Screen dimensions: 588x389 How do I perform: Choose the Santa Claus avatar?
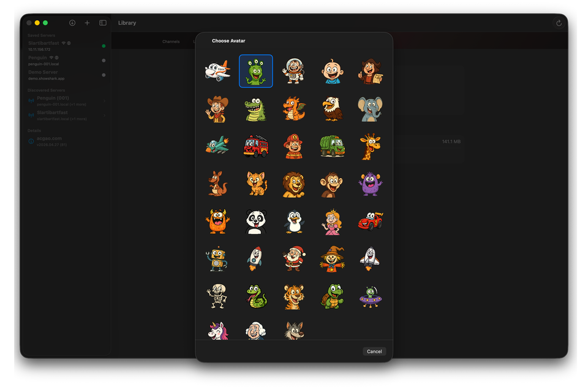(294, 259)
